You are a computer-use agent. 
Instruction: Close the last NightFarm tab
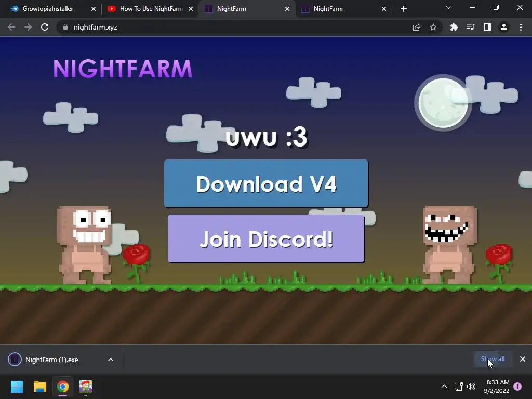pos(384,9)
